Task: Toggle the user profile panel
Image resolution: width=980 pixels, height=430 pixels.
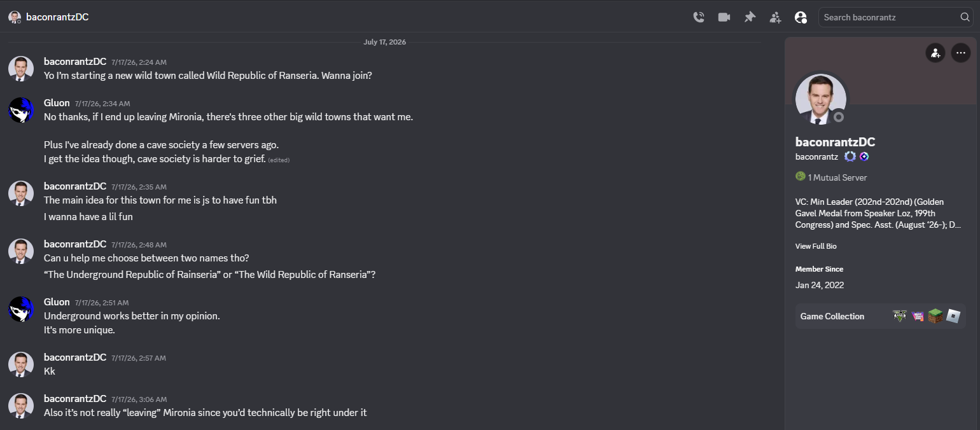Action: tap(801, 17)
